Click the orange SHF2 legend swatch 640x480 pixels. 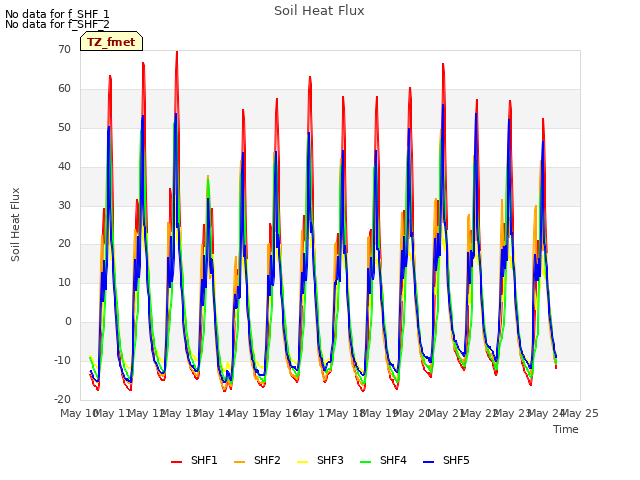(x=239, y=461)
